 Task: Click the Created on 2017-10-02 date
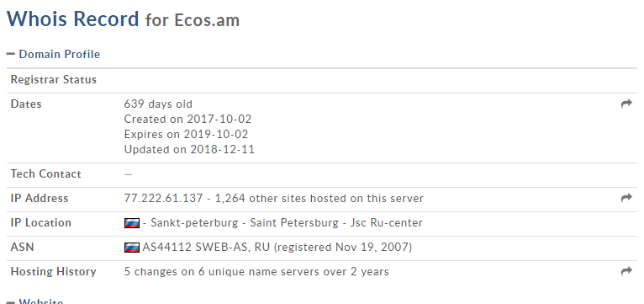[187, 120]
